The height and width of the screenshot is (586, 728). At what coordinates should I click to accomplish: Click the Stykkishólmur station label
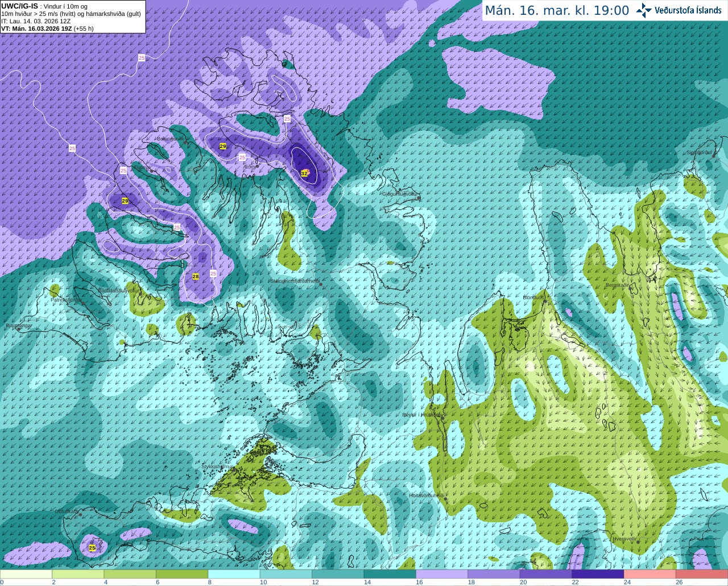pyautogui.click(x=218, y=467)
